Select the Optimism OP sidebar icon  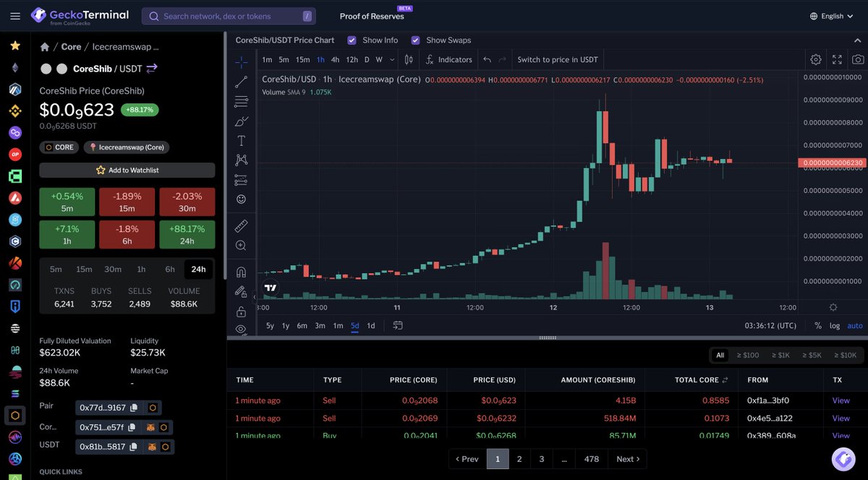14,154
